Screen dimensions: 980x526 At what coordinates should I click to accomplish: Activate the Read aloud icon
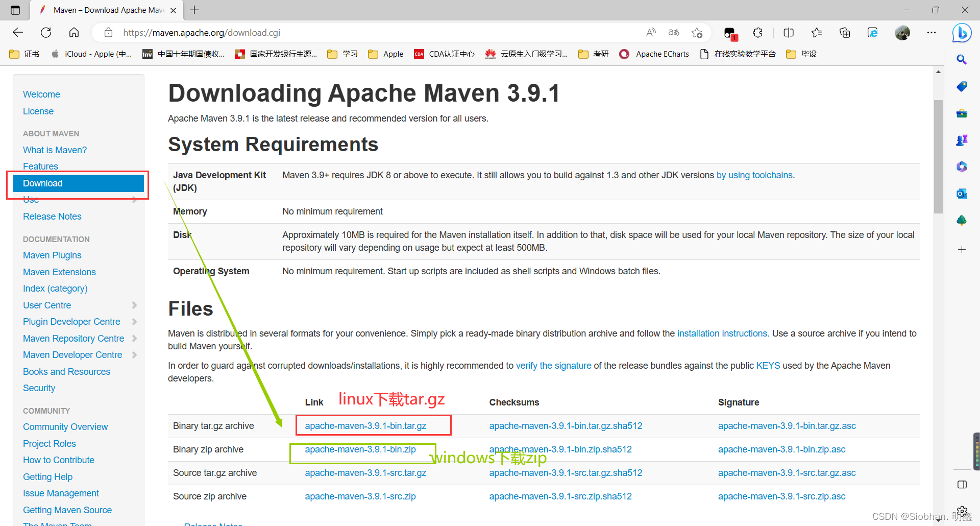[651, 33]
